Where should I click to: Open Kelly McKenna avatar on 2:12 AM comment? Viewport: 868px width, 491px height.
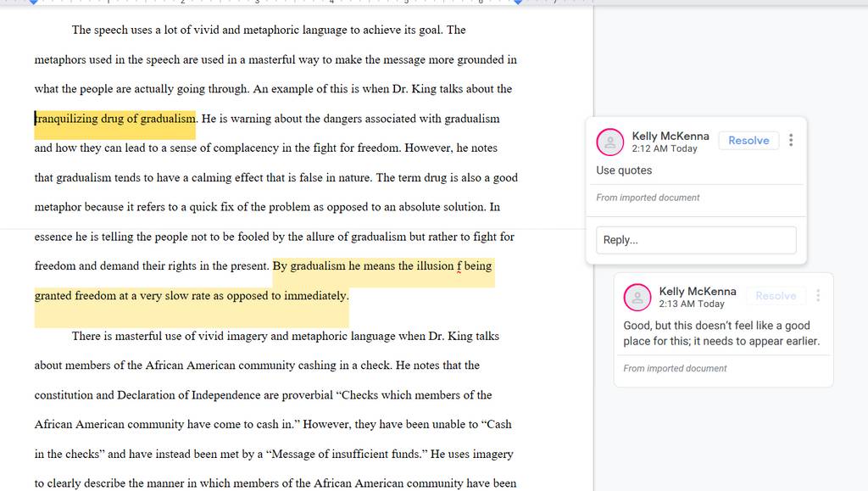pyautogui.click(x=610, y=142)
